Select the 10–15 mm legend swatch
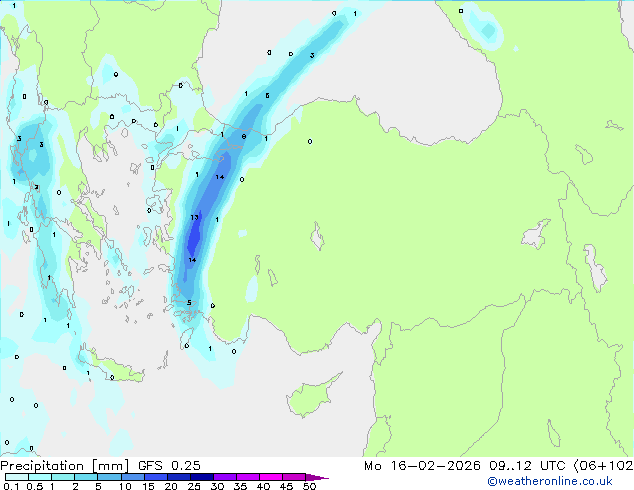This screenshot has height=490, width=634. pyautogui.click(x=132, y=477)
